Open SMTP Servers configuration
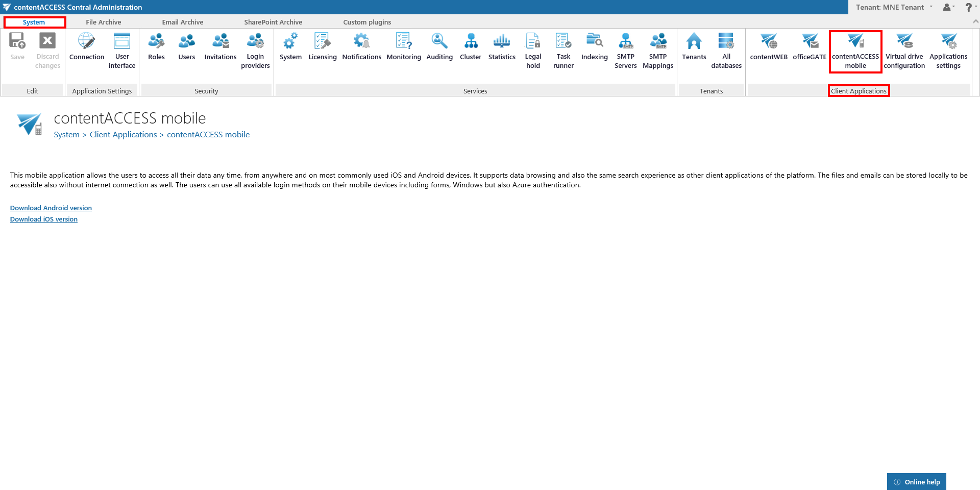This screenshot has width=980, height=490. (626, 51)
